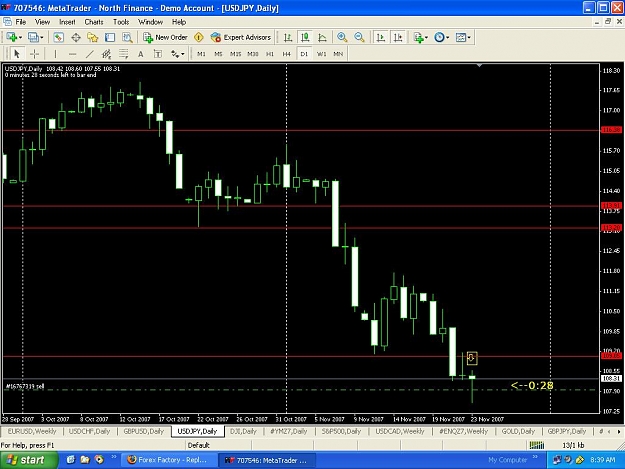Open the New Chart toolbar icon

coord(11,37)
